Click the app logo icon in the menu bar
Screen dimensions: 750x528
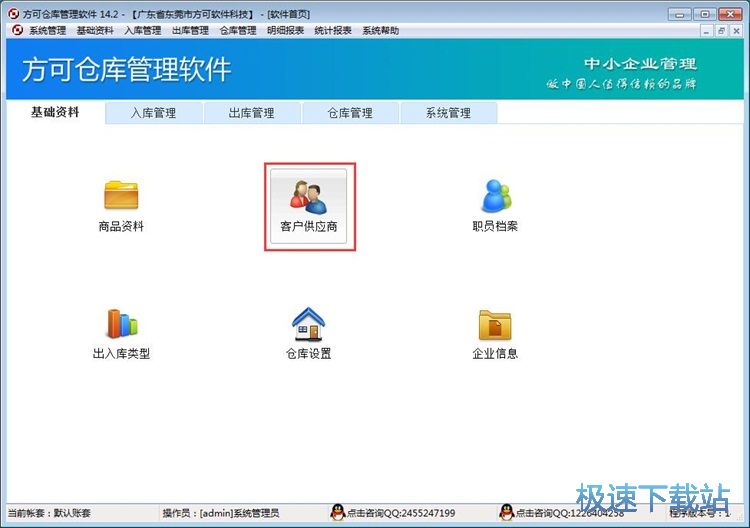click(x=17, y=31)
